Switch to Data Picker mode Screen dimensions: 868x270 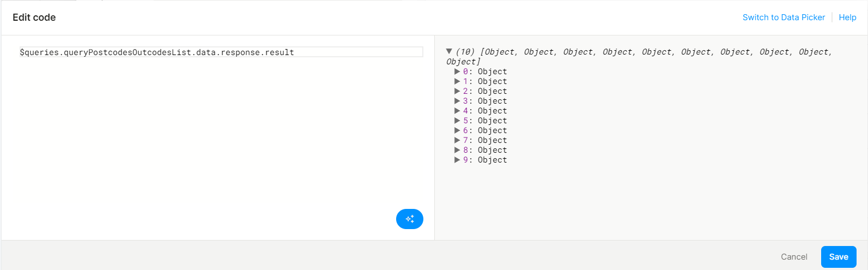pos(784,17)
